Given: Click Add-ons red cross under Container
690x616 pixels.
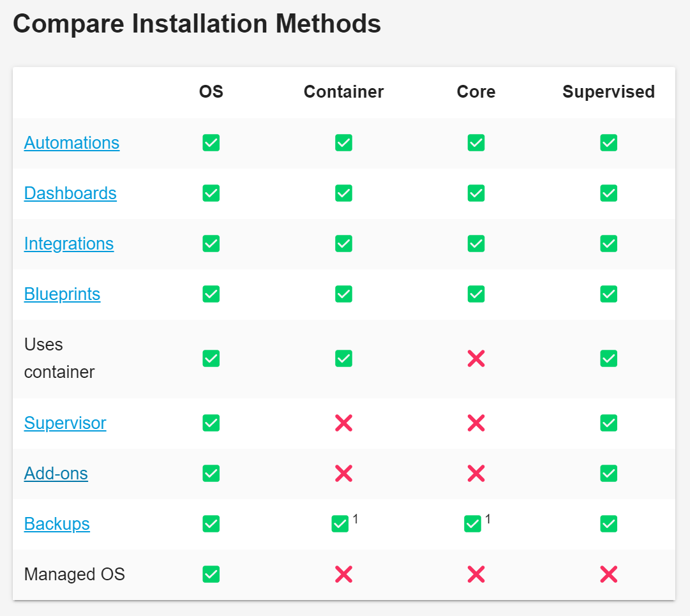Looking at the screenshot, I should pyautogui.click(x=343, y=474).
